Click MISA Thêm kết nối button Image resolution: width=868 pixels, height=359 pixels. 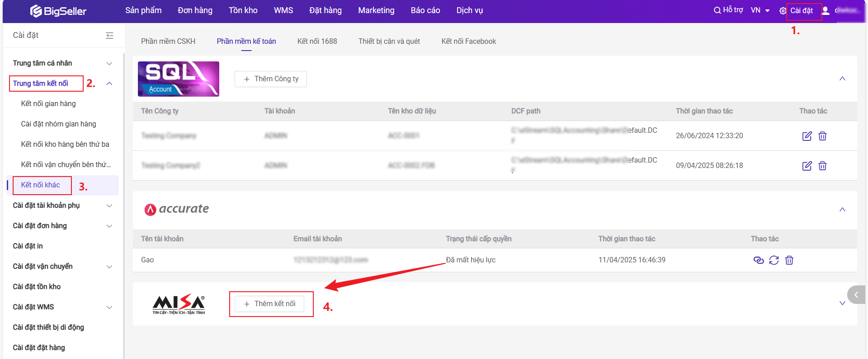[269, 304]
